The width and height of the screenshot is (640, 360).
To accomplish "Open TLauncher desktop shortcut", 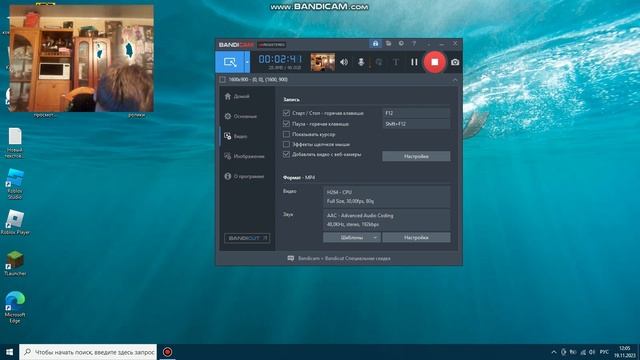I will coord(15,263).
